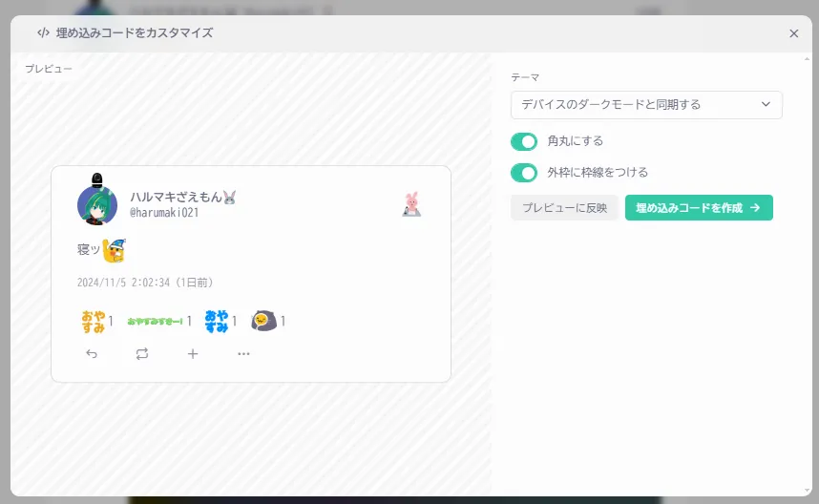Click the reply arrow icon in preview
Image resolution: width=819 pixels, height=504 pixels.
(92, 354)
